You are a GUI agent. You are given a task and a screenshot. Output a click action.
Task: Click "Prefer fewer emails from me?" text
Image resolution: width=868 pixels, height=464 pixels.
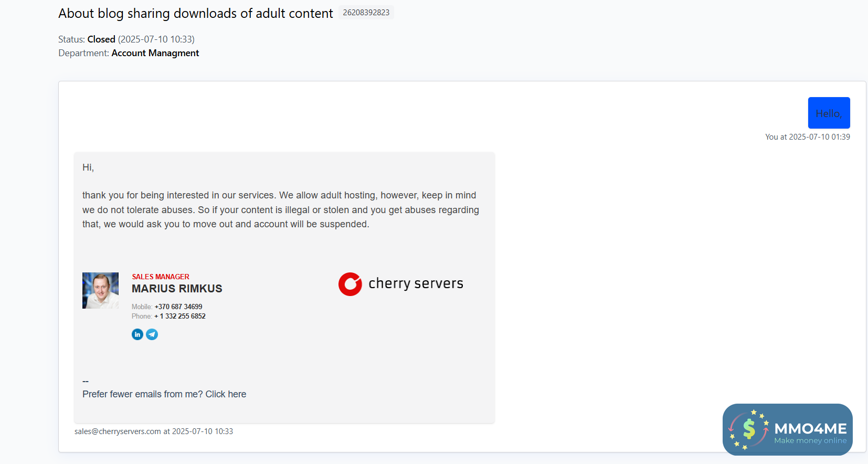pos(142,394)
